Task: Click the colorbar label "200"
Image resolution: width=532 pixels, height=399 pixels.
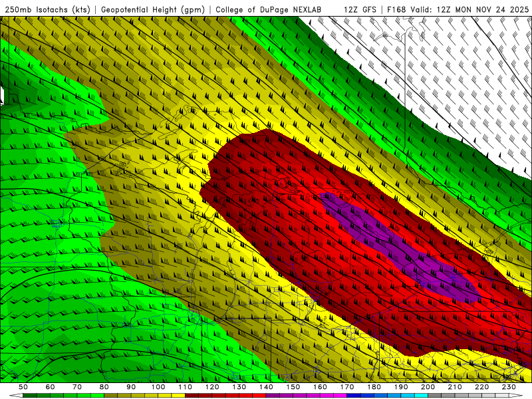Action: (428, 387)
